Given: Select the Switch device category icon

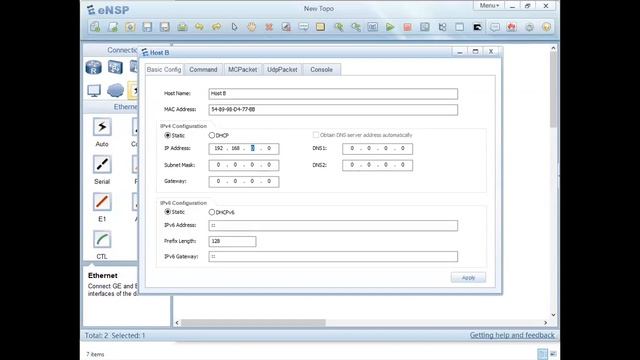Looking at the screenshot, I should click(x=115, y=67).
